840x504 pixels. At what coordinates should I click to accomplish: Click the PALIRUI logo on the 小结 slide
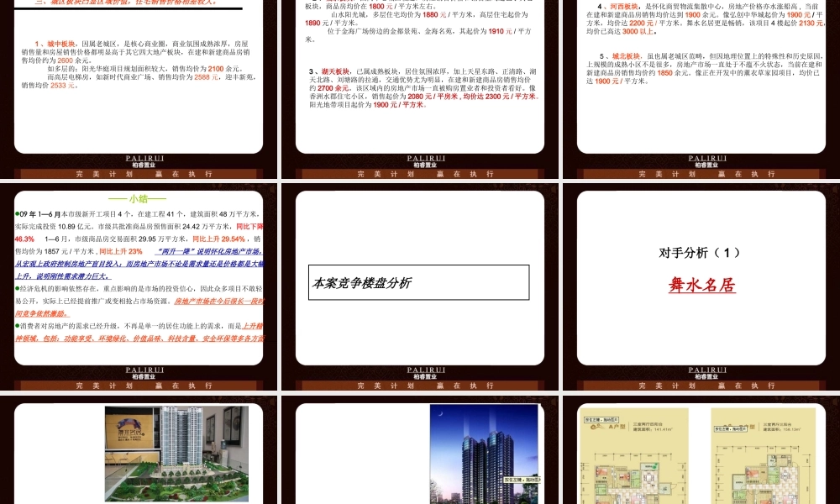tap(144, 372)
